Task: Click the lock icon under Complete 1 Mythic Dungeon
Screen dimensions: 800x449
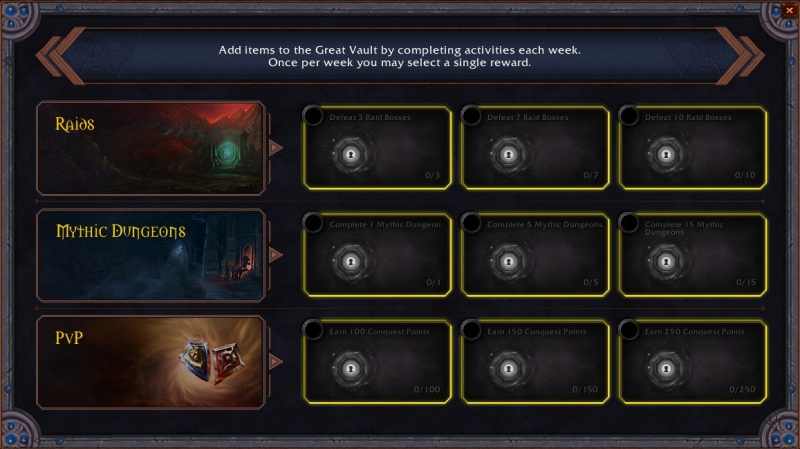Action: tap(351, 261)
